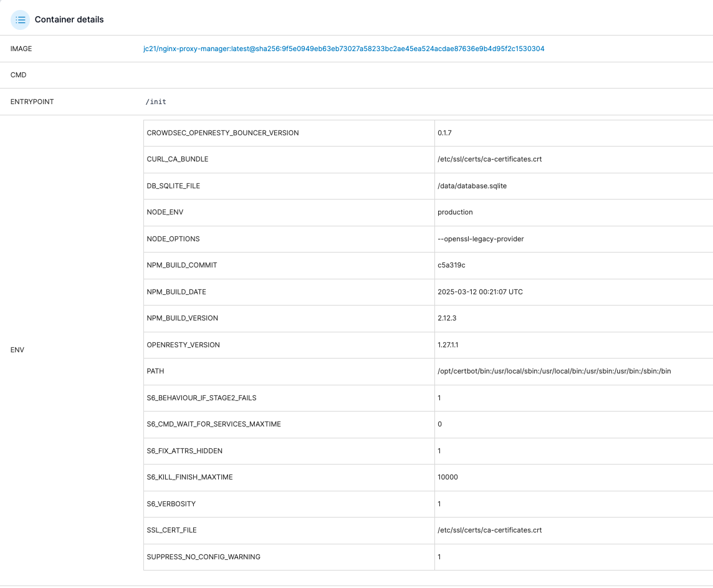Select the 0.1.7 bouncer version value

[444, 133]
